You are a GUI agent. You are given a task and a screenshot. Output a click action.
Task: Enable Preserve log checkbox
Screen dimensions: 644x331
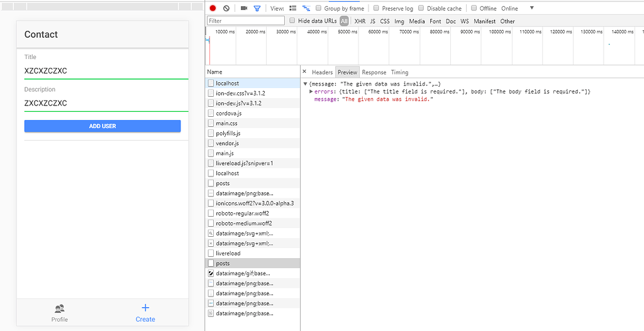376,8
